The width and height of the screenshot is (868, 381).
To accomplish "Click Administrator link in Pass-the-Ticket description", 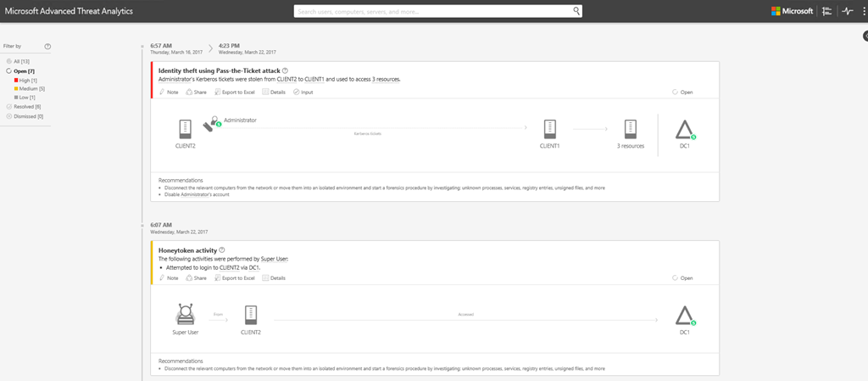I will pyautogui.click(x=175, y=79).
